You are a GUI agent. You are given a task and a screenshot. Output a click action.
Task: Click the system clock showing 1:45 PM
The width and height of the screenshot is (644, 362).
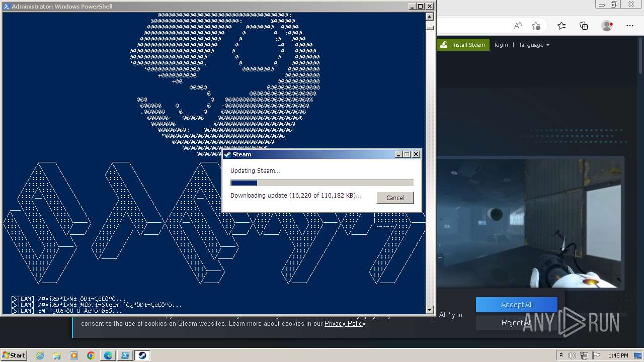pyautogui.click(x=618, y=355)
